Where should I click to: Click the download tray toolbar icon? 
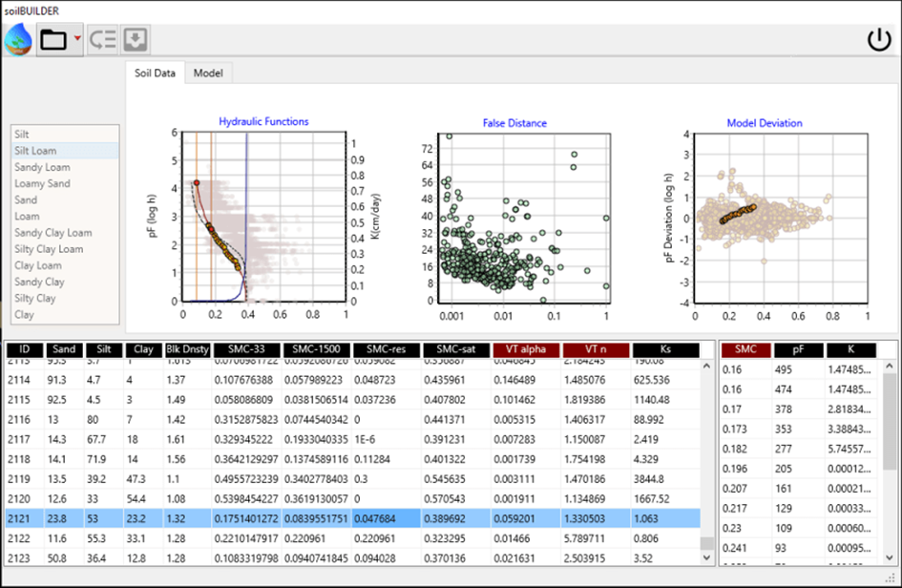135,40
